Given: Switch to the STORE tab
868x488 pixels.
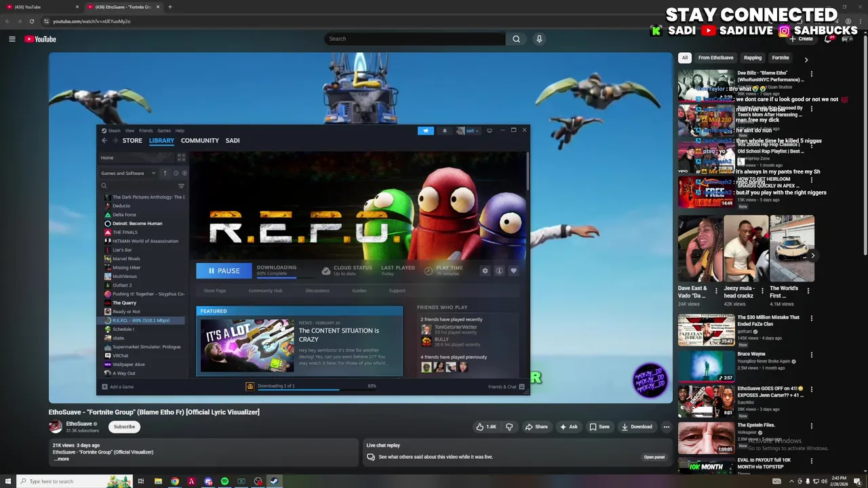Looking at the screenshot, I should point(132,140).
